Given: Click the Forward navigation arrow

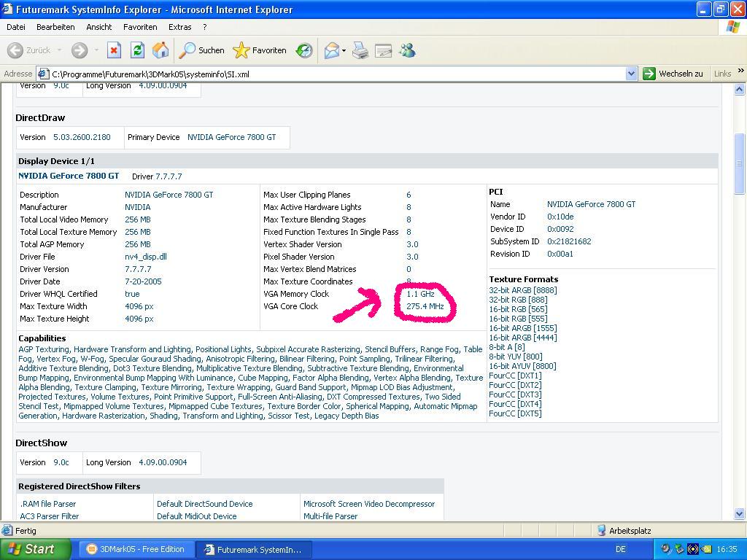Looking at the screenshot, I should [79, 50].
